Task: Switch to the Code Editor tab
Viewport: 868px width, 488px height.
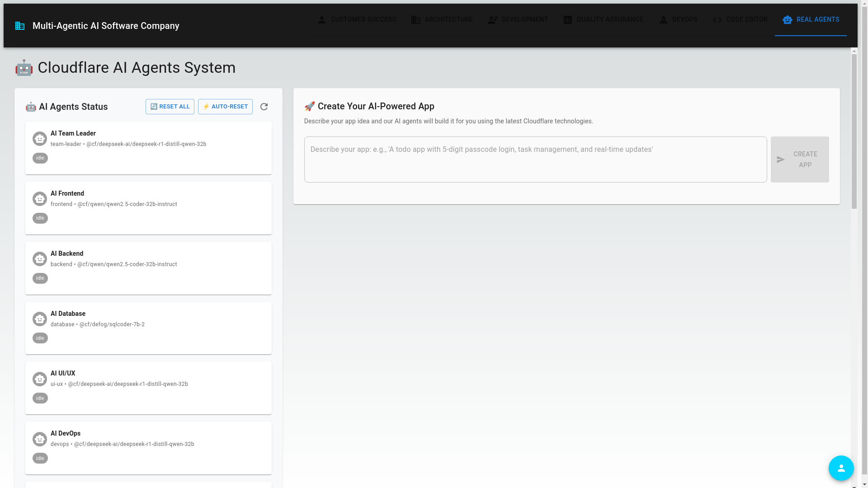Action: (x=740, y=20)
